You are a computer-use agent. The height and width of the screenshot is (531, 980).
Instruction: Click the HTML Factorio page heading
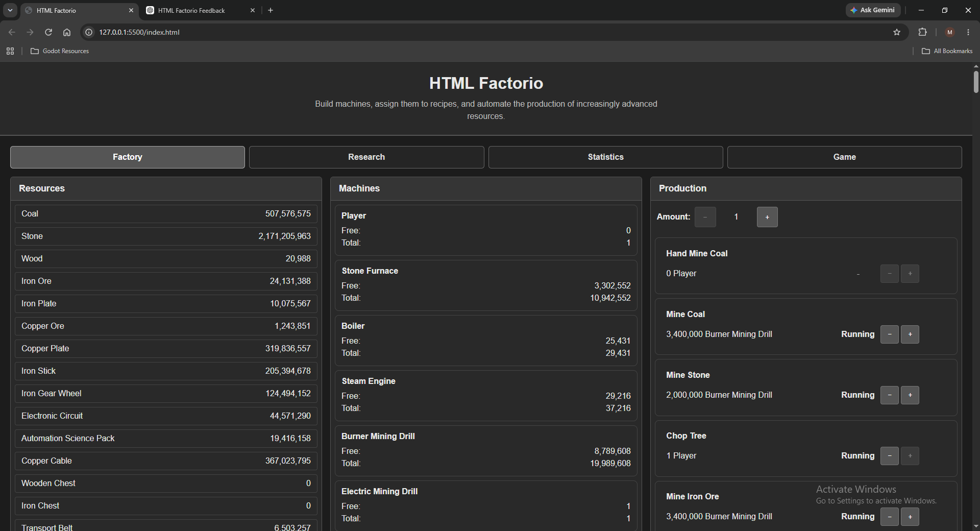point(486,83)
